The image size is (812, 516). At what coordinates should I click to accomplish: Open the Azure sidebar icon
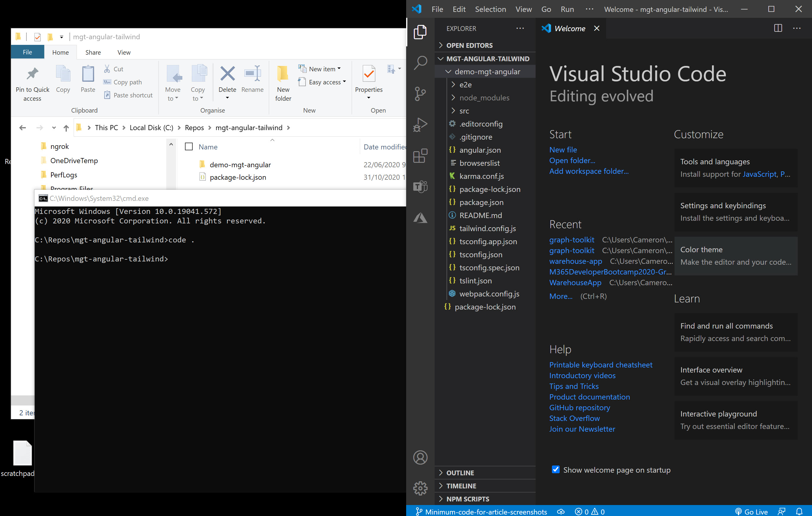[x=420, y=218]
